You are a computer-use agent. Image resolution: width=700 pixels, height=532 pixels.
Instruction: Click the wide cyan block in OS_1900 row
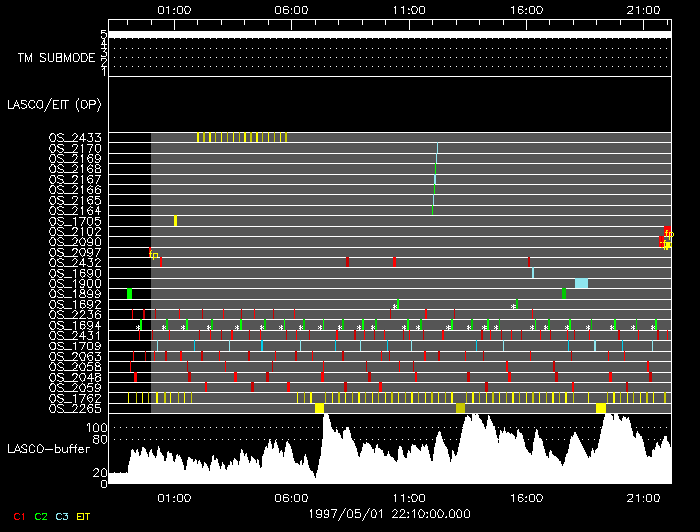pos(581,283)
